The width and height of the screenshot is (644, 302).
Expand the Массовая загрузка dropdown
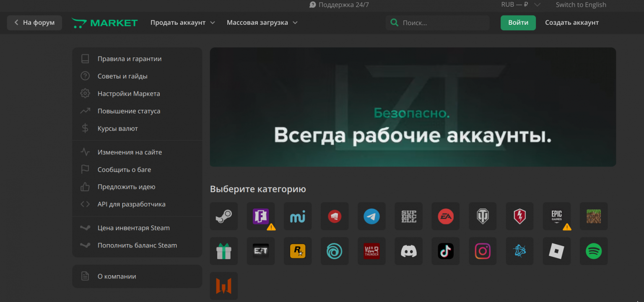262,23
